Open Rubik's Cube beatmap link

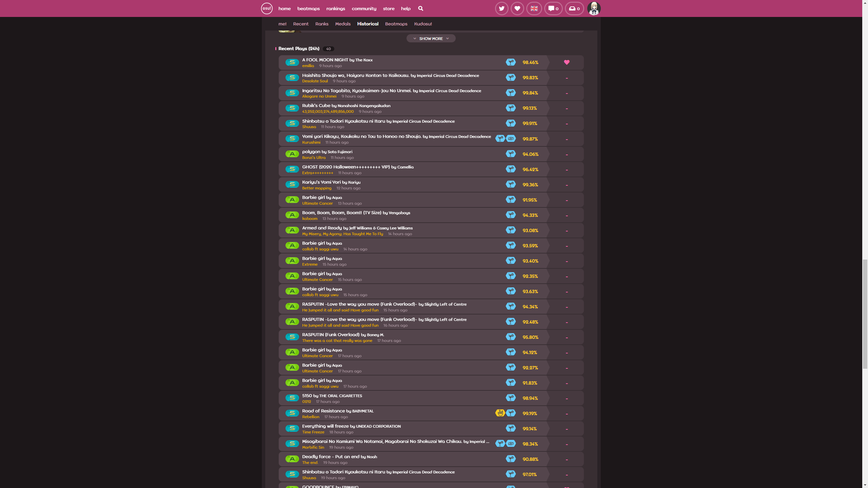click(346, 106)
